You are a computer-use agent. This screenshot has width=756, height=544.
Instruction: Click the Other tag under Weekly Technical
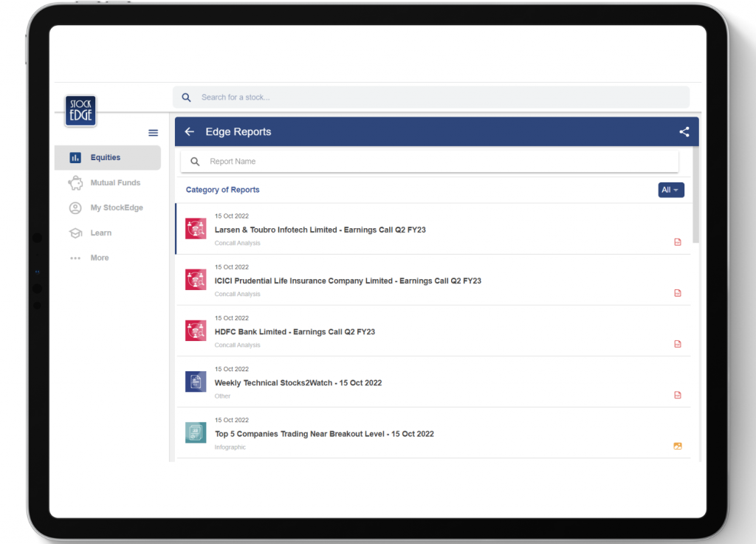point(222,396)
